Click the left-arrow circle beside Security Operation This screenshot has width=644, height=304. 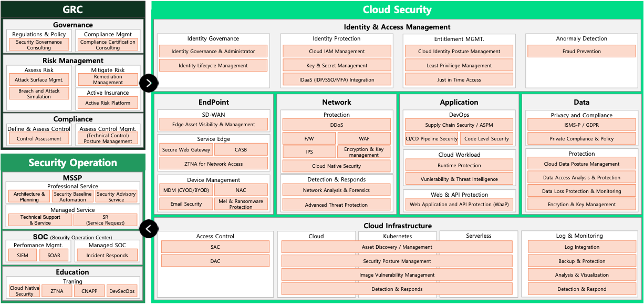point(149,229)
